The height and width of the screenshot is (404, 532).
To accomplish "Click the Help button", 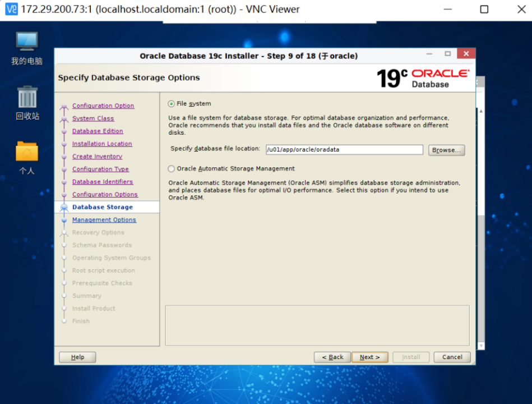I will (77, 357).
